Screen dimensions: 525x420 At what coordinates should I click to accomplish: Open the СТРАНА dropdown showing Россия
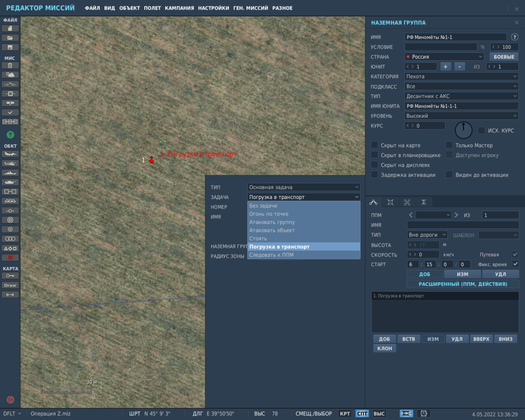pos(444,56)
